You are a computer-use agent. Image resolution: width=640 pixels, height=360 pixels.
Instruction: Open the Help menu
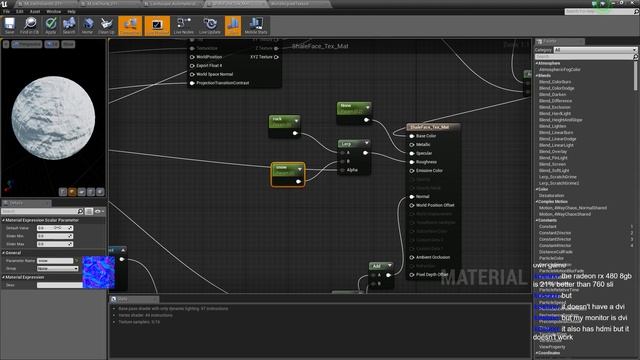[71, 11]
